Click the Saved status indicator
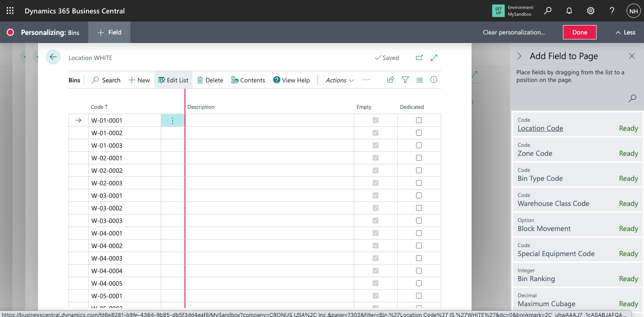The width and height of the screenshot is (644, 317). click(x=387, y=58)
